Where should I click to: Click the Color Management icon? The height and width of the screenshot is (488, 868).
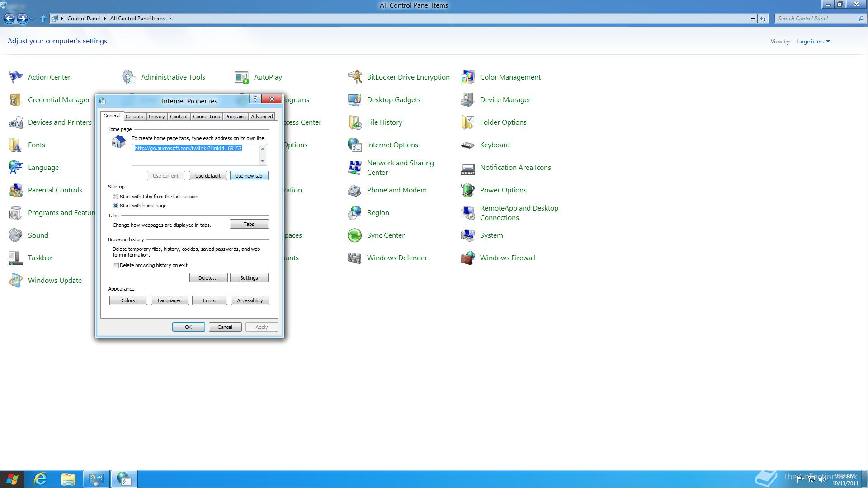(x=468, y=77)
